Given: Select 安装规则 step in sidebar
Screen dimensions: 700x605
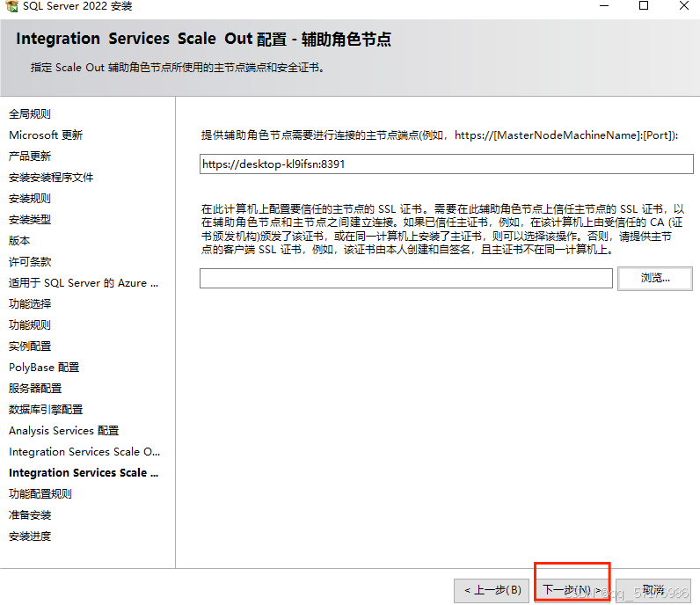Looking at the screenshot, I should (x=30, y=198).
